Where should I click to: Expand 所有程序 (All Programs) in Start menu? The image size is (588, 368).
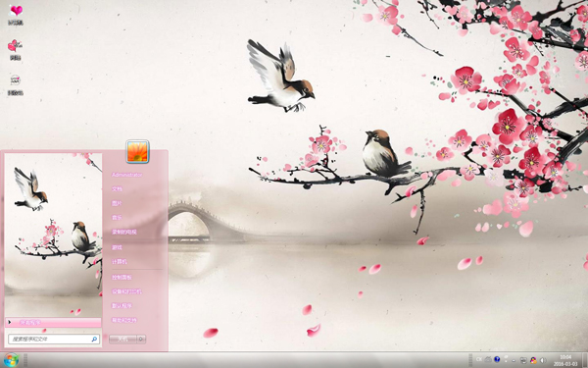(x=53, y=322)
